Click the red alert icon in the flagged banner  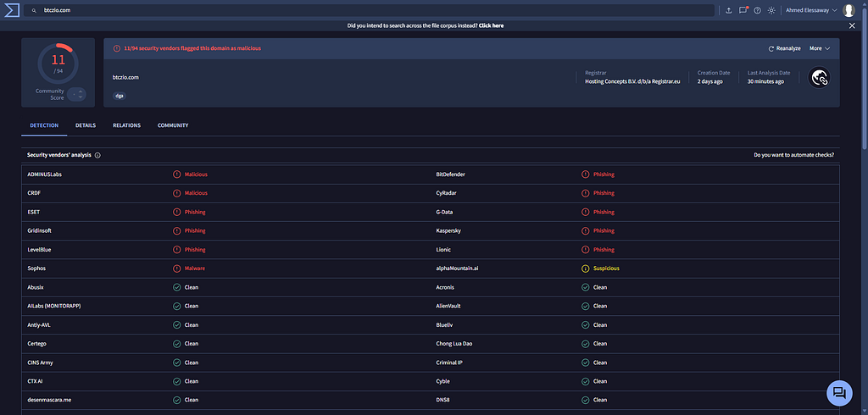117,48
